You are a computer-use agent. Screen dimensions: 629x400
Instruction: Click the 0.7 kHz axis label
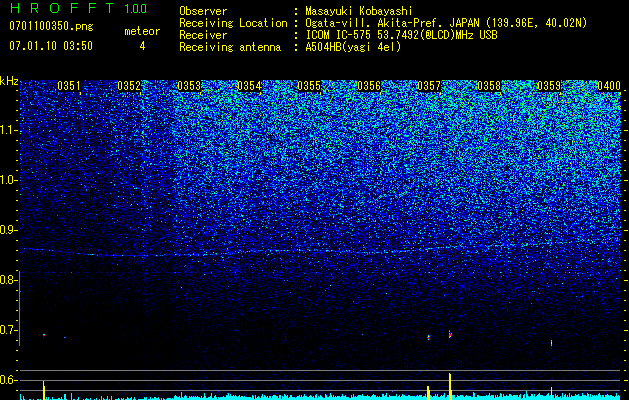coord(8,330)
